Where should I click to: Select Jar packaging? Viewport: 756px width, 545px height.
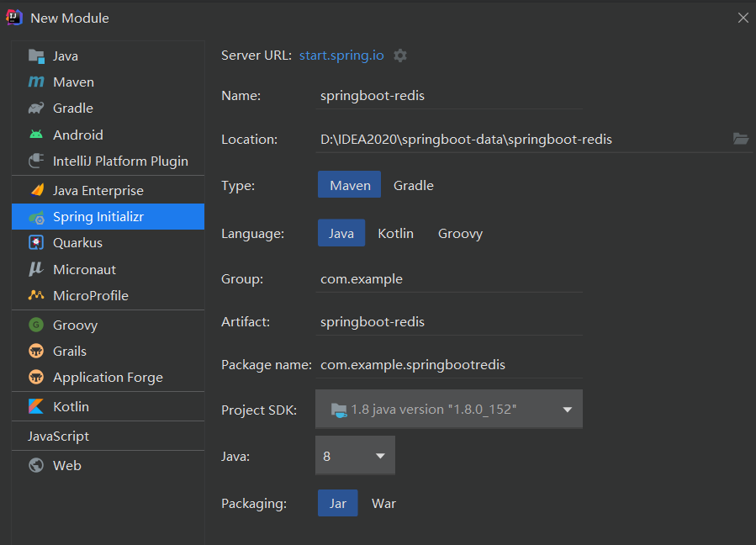337,504
